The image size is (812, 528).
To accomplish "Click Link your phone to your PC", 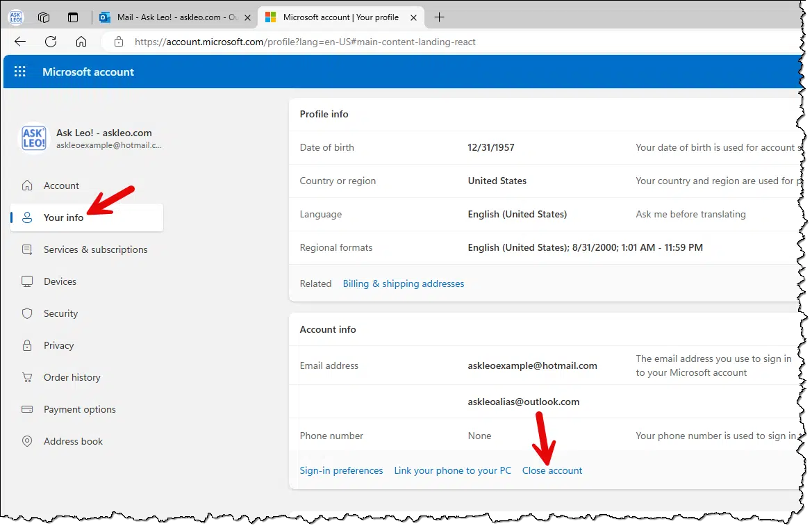I will [x=453, y=470].
